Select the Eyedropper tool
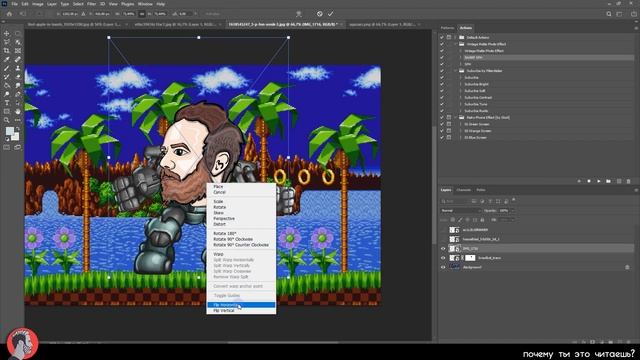Screen dimensions: 640x360 (x=7, y=60)
